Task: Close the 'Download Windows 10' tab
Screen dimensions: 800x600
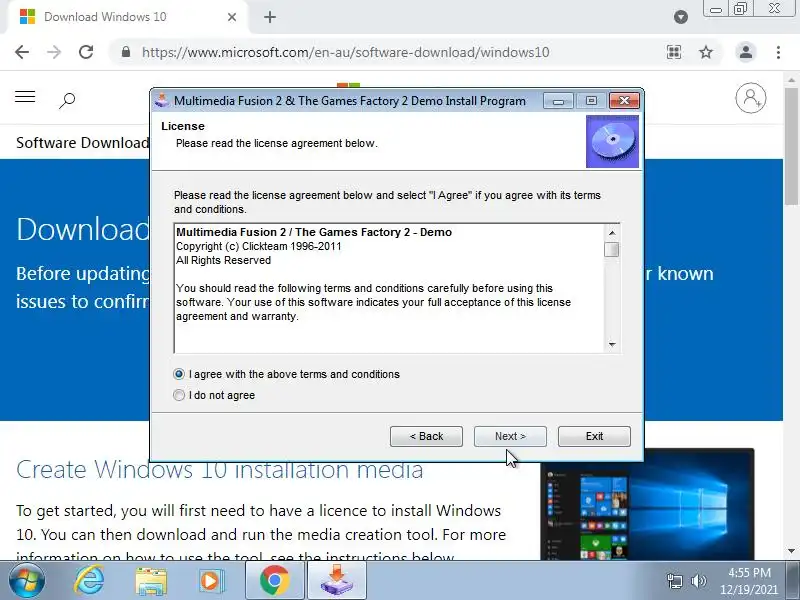Action: (x=232, y=17)
